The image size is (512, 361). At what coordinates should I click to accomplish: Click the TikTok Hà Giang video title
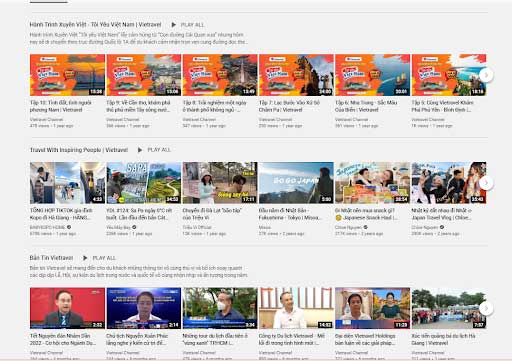(x=61, y=214)
